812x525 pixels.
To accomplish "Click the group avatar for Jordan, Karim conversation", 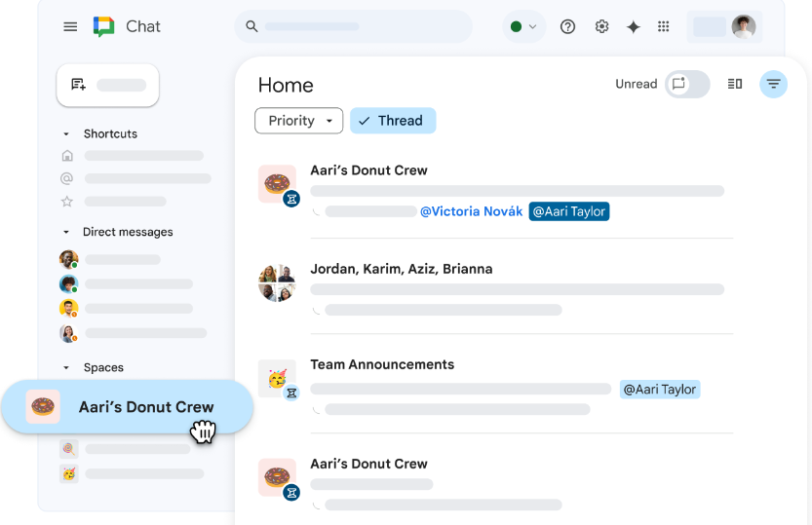I will point(277,282).
